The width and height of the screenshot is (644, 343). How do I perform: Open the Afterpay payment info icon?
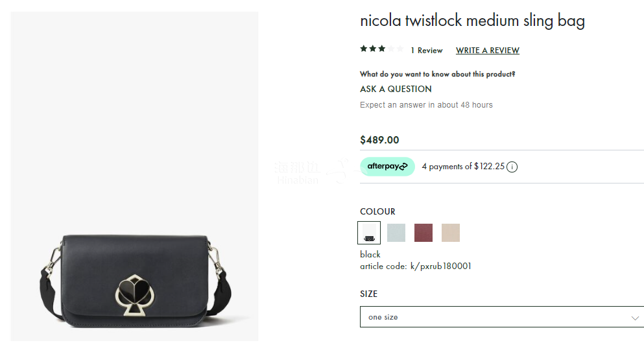coord(512,167)
